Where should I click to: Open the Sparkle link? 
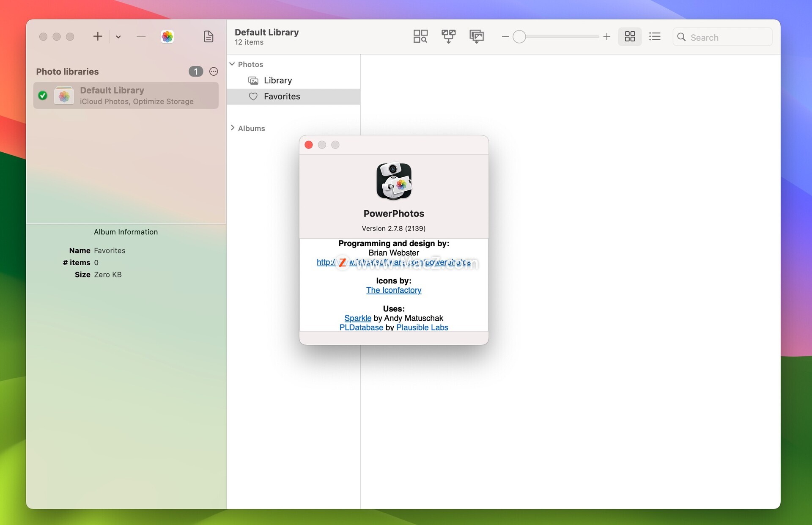358,318
